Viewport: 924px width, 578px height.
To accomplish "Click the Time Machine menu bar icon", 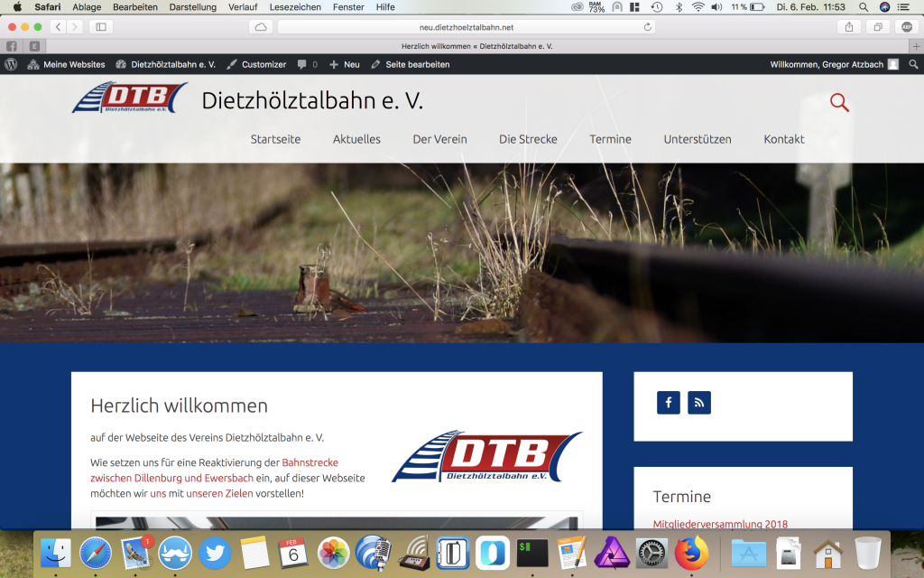I will pos(657,7).
